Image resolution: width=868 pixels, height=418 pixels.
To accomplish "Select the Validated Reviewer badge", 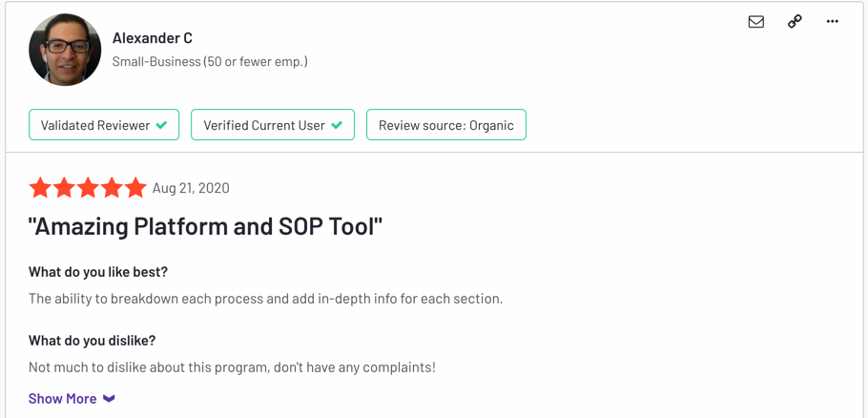I will [x=104, y=125].
